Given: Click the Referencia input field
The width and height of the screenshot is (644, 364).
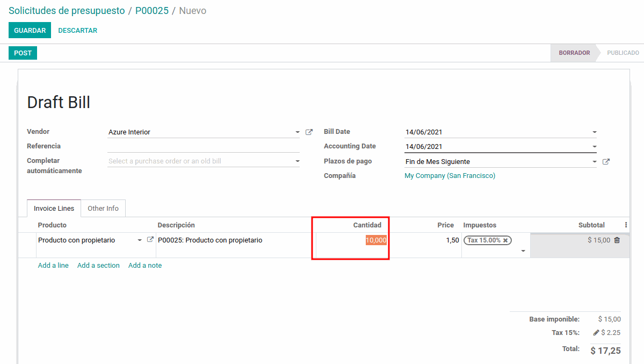Looking at the screenshot, I should coord(204,146).
